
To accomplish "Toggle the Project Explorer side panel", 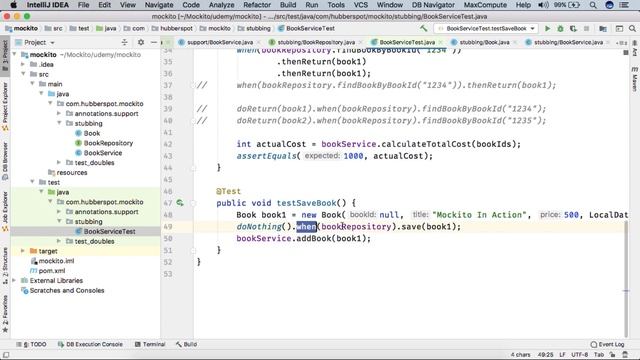I will (x=5, y=107).
